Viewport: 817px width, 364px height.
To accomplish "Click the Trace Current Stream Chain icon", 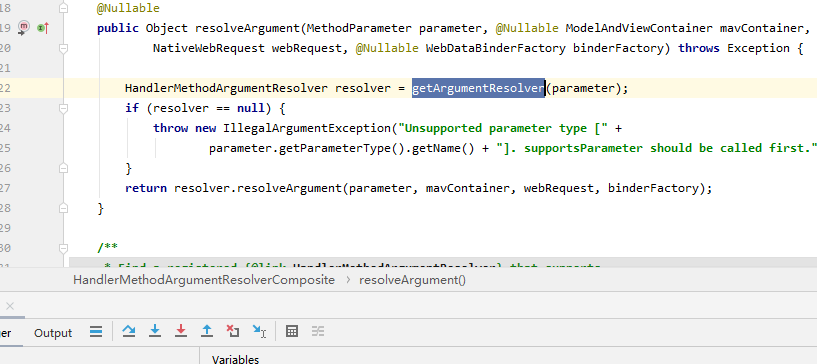I will (318, 331).
